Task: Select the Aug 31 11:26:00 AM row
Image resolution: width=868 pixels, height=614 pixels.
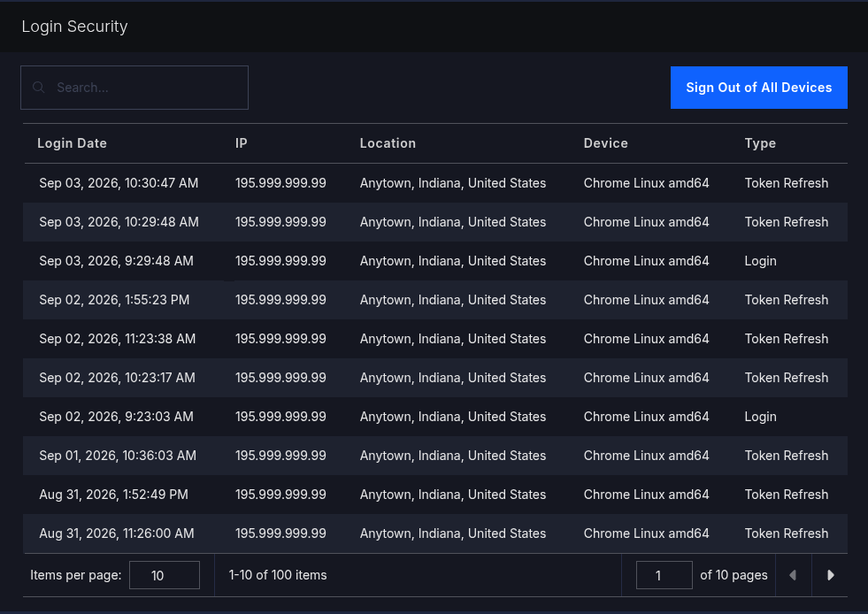Action: tap(435, 533)
